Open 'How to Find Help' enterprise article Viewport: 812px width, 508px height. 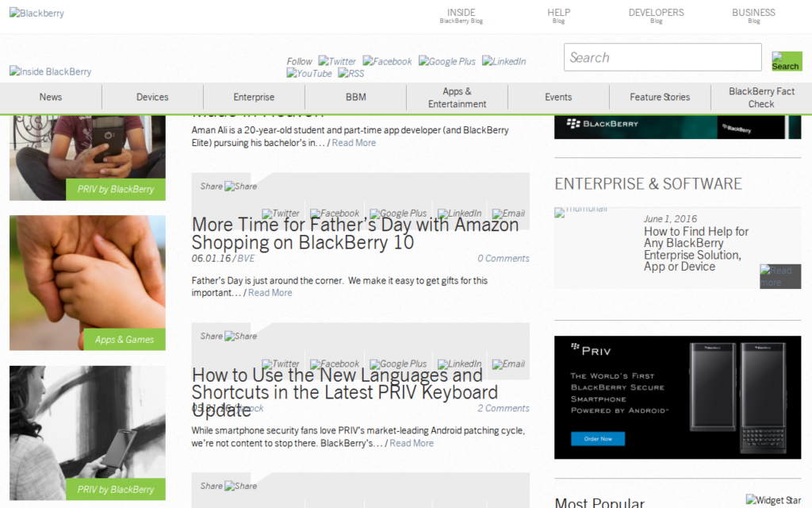coord(696,248)
